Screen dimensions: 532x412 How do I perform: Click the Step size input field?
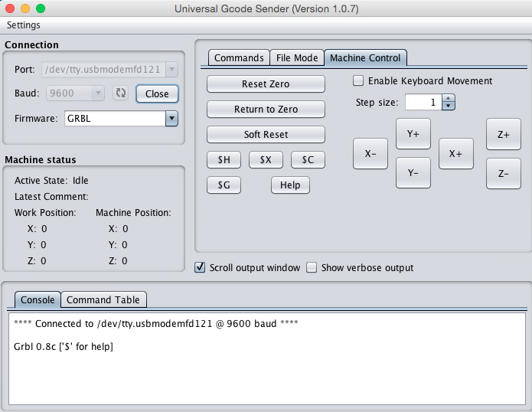[x=423, y=102]
